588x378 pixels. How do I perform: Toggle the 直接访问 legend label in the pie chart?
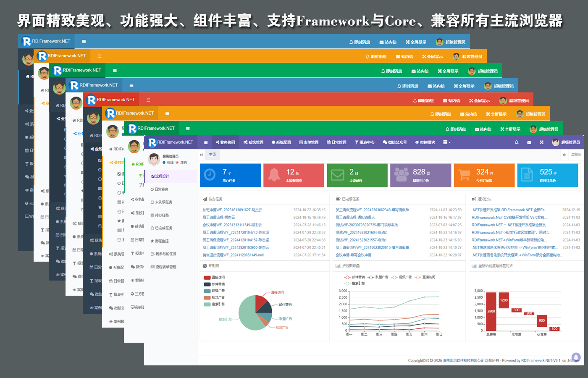click(x=218, y=278)
